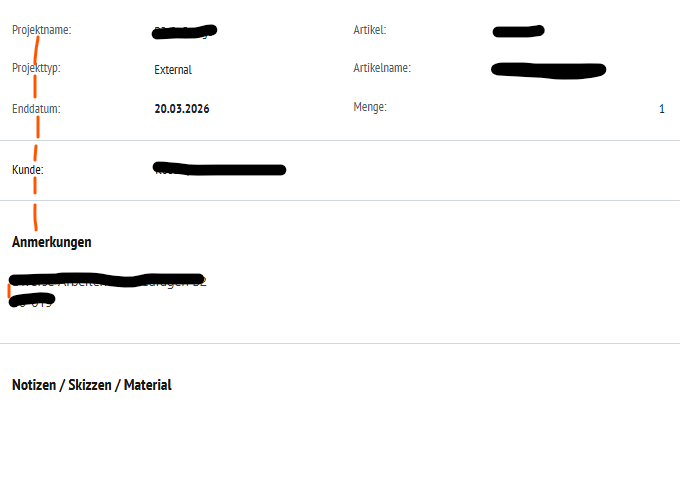Select the blacked-out Artikelname value
Image resolution: width=690 pixels, height=485 pixels.
coord(548,70)
